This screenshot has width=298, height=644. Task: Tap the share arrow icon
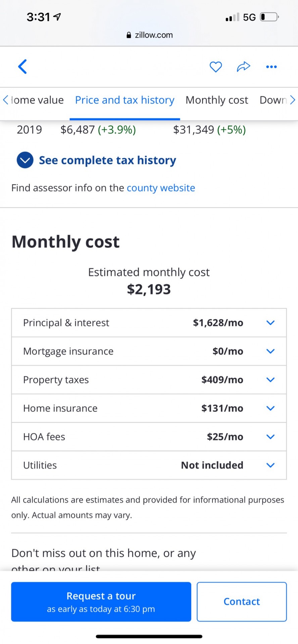244,67
